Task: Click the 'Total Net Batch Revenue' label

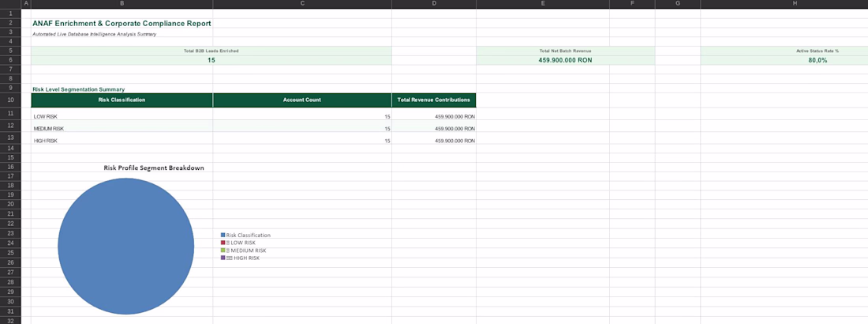Action: [565, 51]
